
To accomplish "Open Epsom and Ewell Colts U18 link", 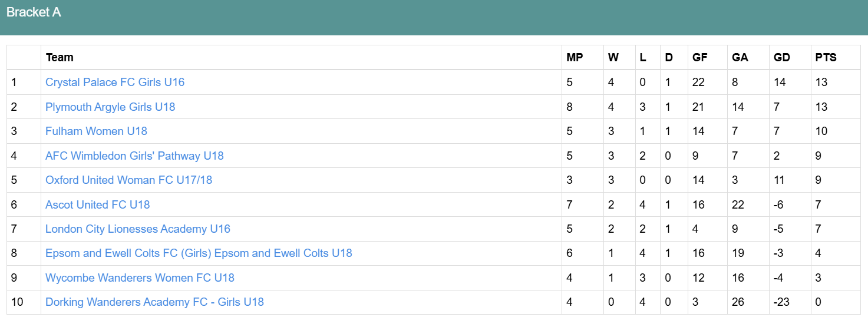I will tap(199, 253).
